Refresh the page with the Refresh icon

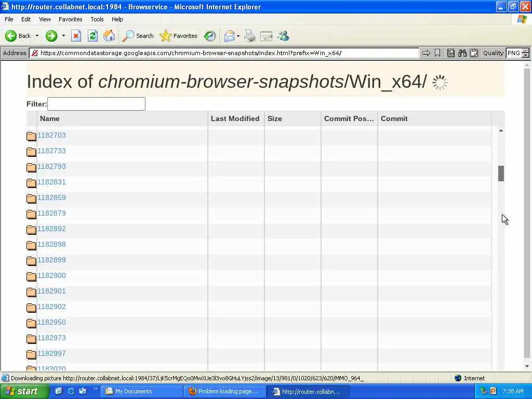click(x=92, y=36)
